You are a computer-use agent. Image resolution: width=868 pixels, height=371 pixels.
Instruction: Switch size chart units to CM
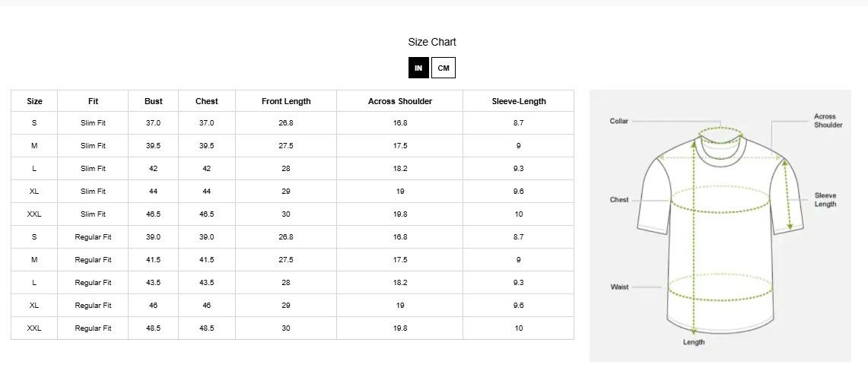tap(444, 68)
